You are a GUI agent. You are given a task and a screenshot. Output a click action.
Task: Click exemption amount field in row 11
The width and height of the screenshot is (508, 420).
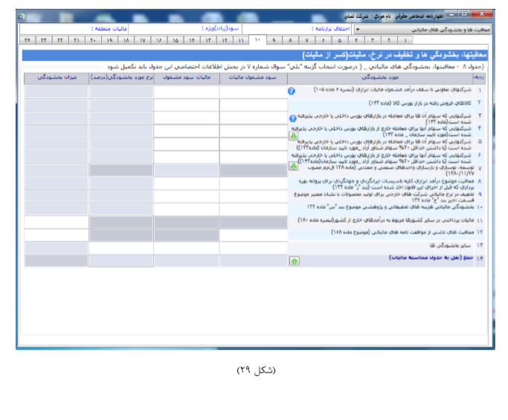56,222
